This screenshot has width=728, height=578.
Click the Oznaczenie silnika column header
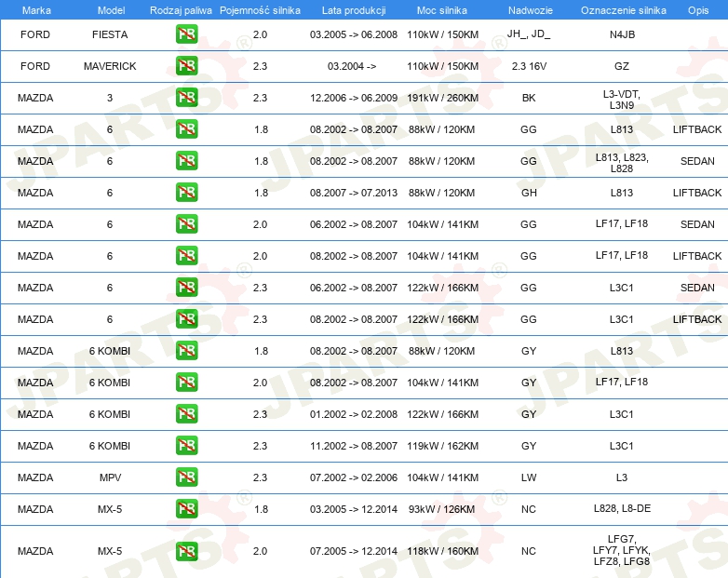[623, 10]
